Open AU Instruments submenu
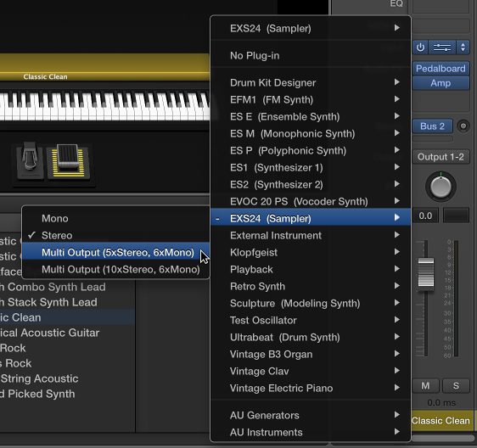The height and width of the screenshot is (448, 477). [x=311, y=433]
